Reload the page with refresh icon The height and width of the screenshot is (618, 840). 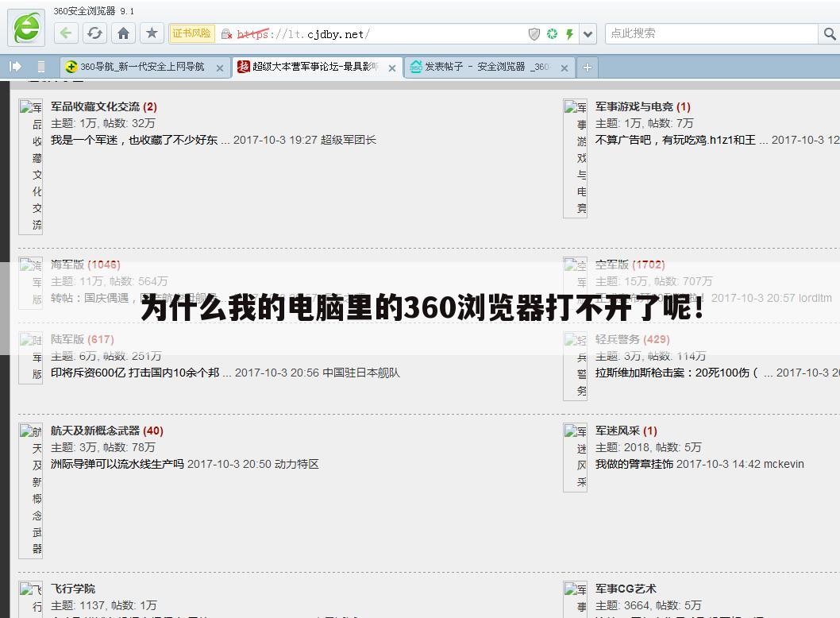coord(94,33)
